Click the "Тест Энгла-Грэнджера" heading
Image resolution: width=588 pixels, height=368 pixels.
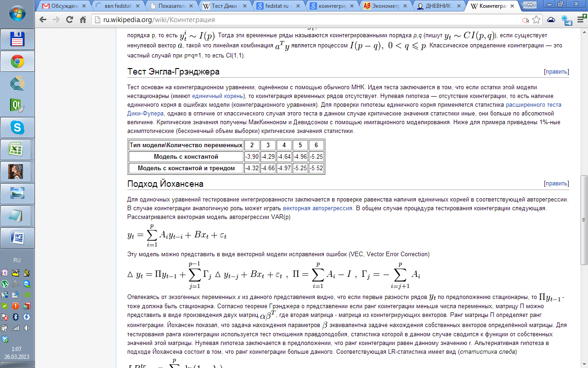[x=173, y=72]
